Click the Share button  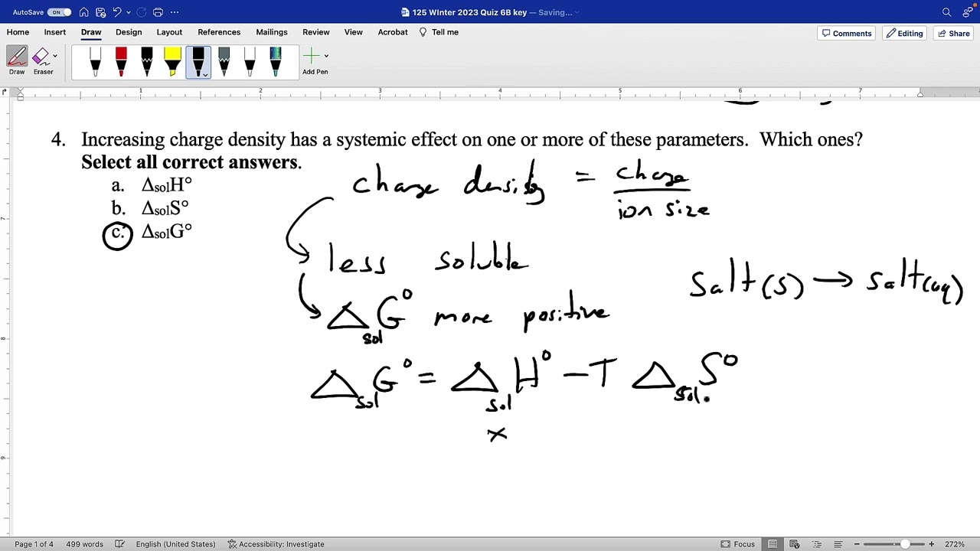coord(953,34)
